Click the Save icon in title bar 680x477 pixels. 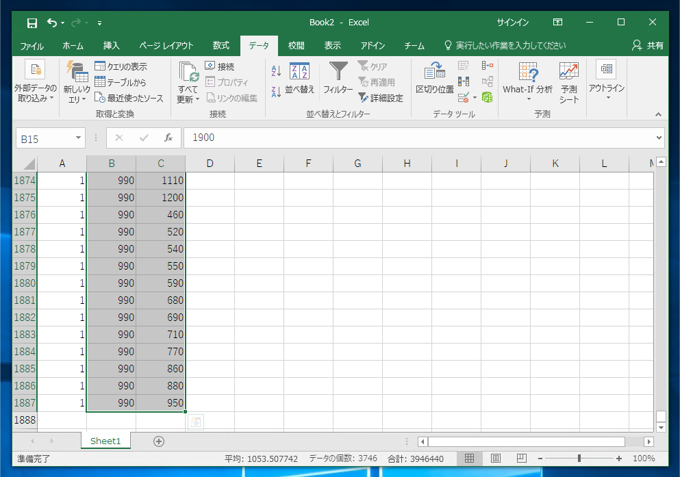[31, 22]
